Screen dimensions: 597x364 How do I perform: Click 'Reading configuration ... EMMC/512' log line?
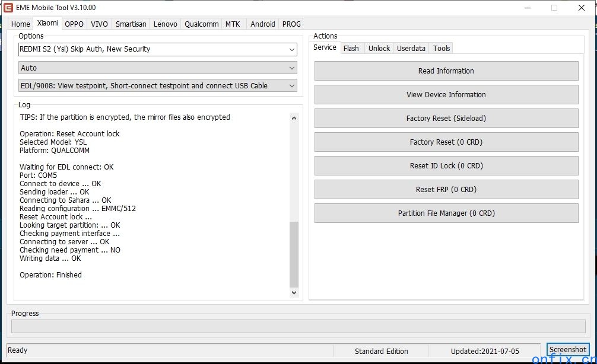[78, 209]
